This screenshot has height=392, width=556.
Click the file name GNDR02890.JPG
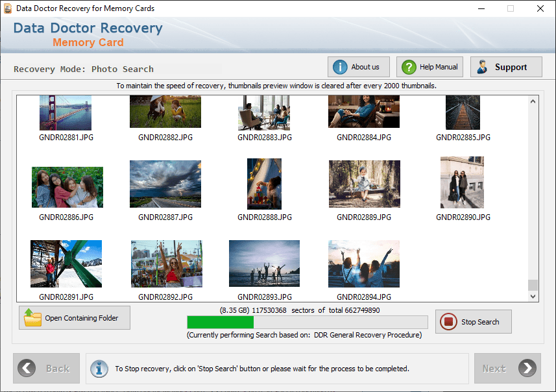(x=463, y=217)
